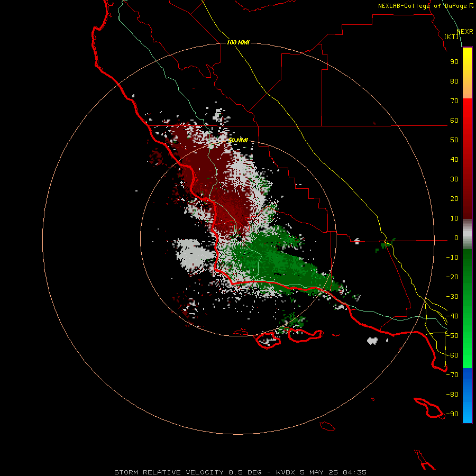Click the -40 knot scale value
The width and height of the screenshot is (476, 476).
click(452, 316)
